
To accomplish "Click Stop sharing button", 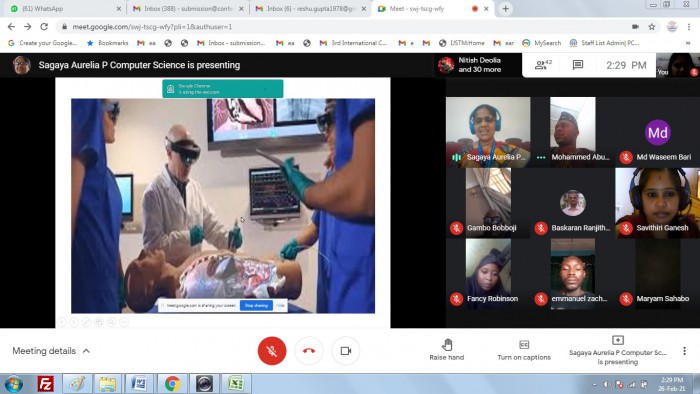I will point(256,306).
